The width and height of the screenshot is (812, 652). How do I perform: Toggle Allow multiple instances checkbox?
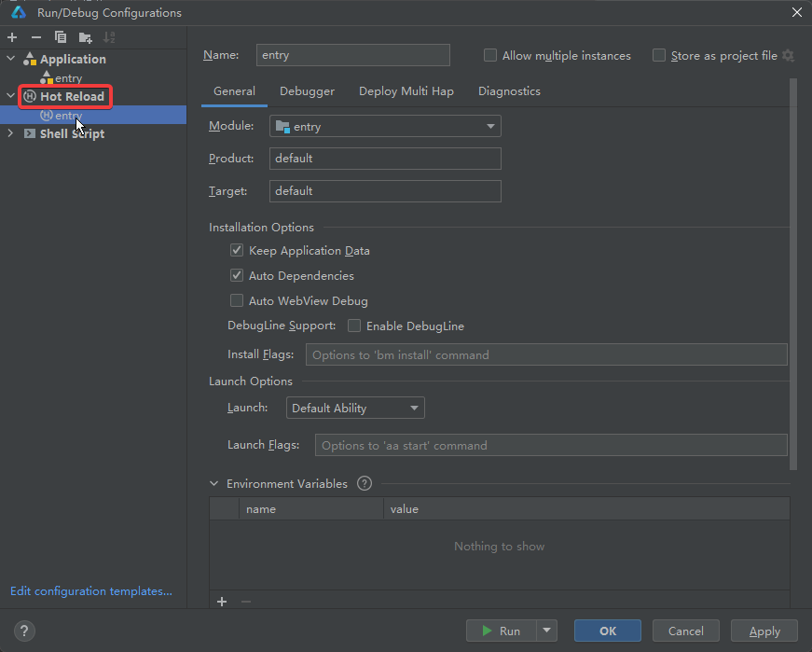pyautogui.click(x=489, y=55)
